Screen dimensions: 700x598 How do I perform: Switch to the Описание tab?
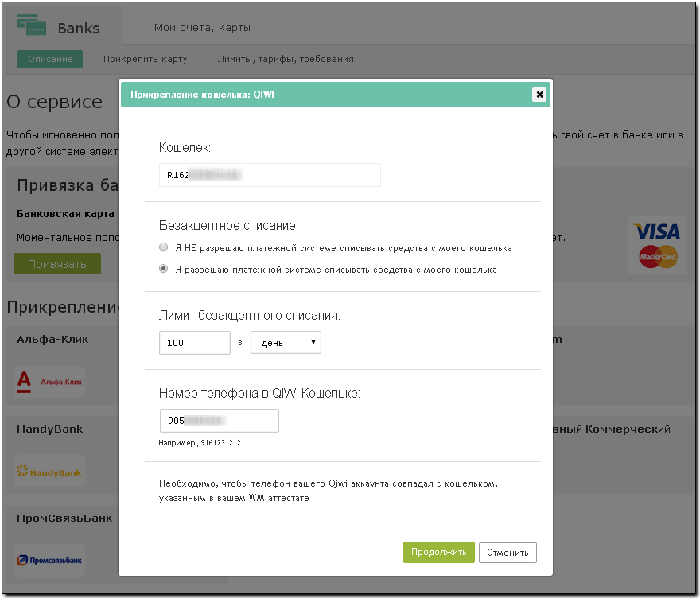[x=50, y=59]
